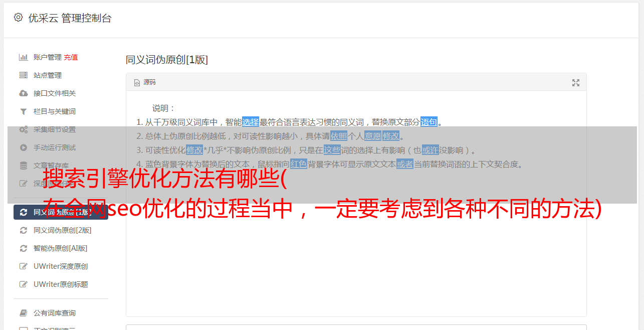Viewport: 644px width, 330px height.
Task: Open 手动运行测试 play icon
Action: click(23, 147)
